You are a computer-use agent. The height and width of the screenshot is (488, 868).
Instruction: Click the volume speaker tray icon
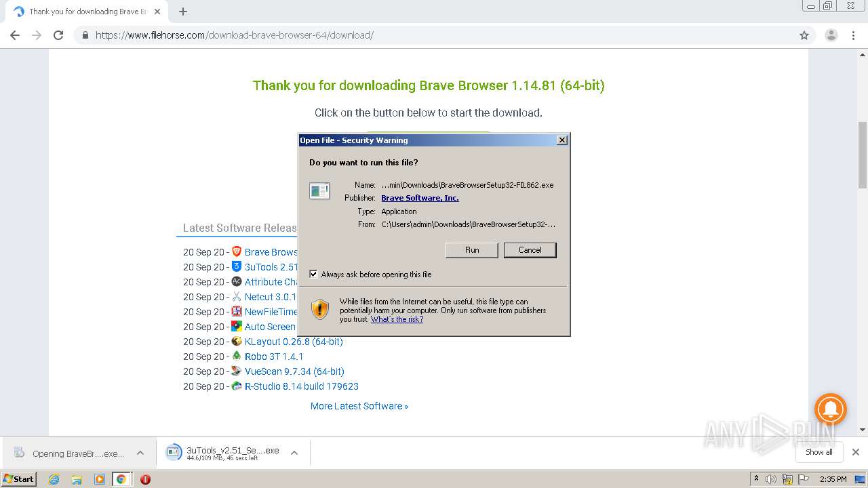[x=771, y=479]
